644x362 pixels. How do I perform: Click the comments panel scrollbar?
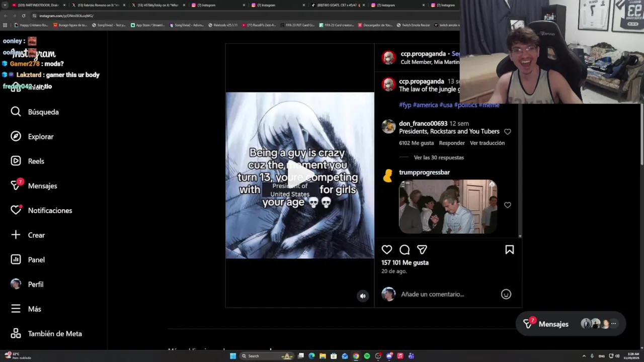pyautogui.click(x=520, y=171)
